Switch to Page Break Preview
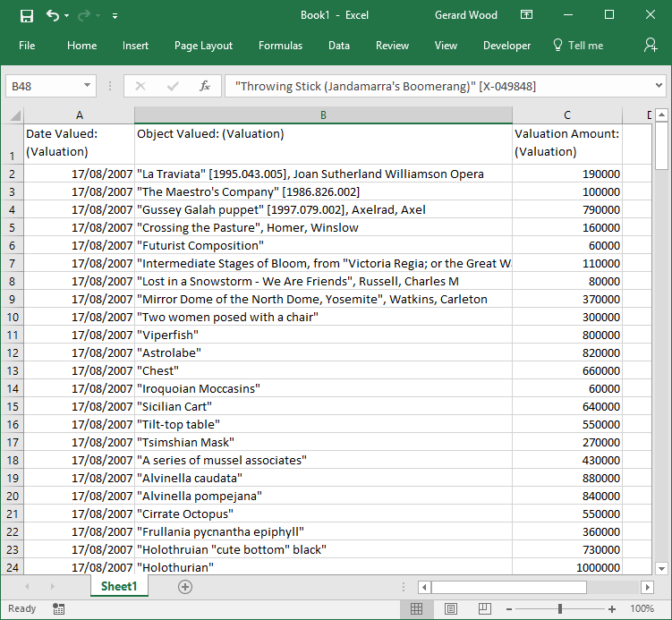Screen dimensions: 672x620 point(486,608)
